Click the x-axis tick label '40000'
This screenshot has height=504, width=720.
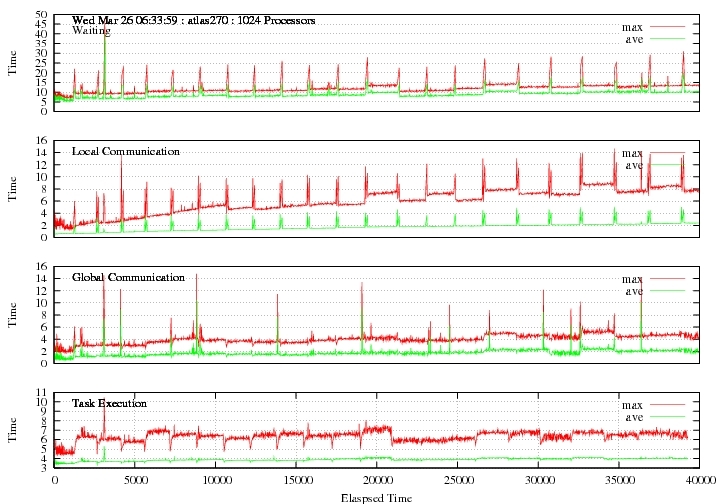click(x=701, y=481)
